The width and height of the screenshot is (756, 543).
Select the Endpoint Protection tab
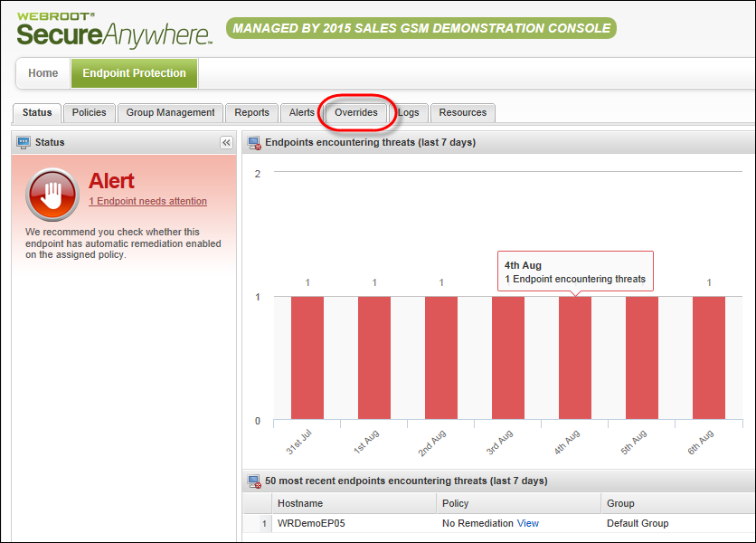134,73
